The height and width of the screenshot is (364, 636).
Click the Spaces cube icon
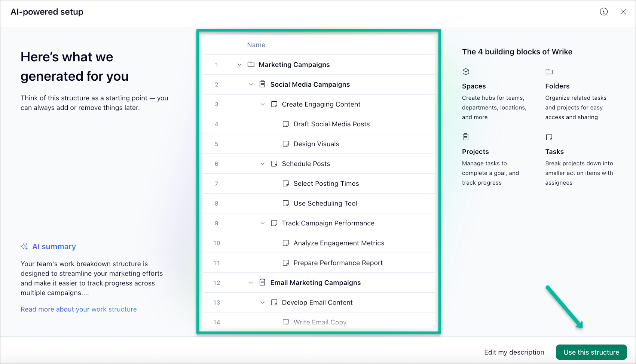pyautogui.click(x=466, y=72)
